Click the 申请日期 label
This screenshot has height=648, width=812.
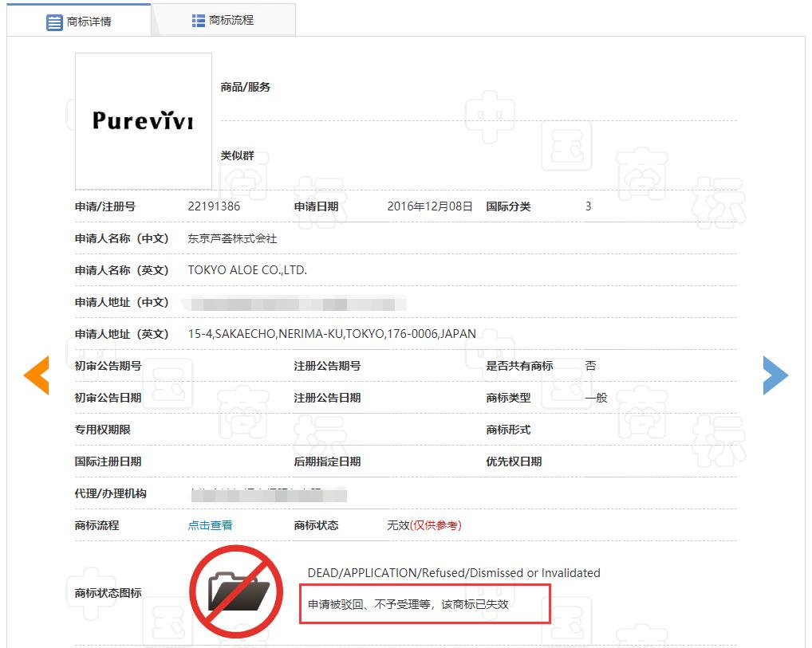[x=316, y=206]
